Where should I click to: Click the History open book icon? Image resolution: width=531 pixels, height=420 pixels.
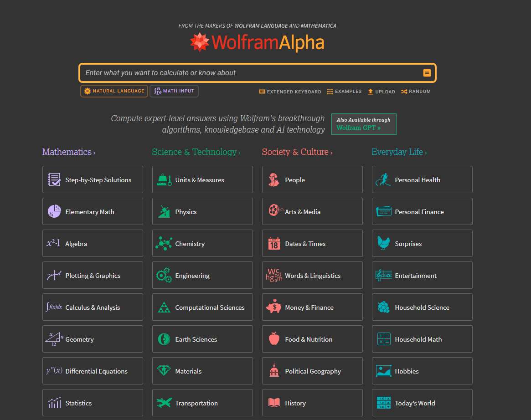click(274, 402)
